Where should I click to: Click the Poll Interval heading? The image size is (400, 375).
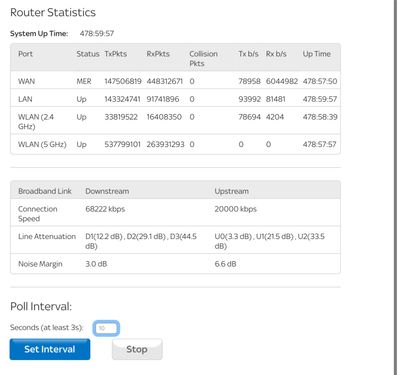pos(41,306)
